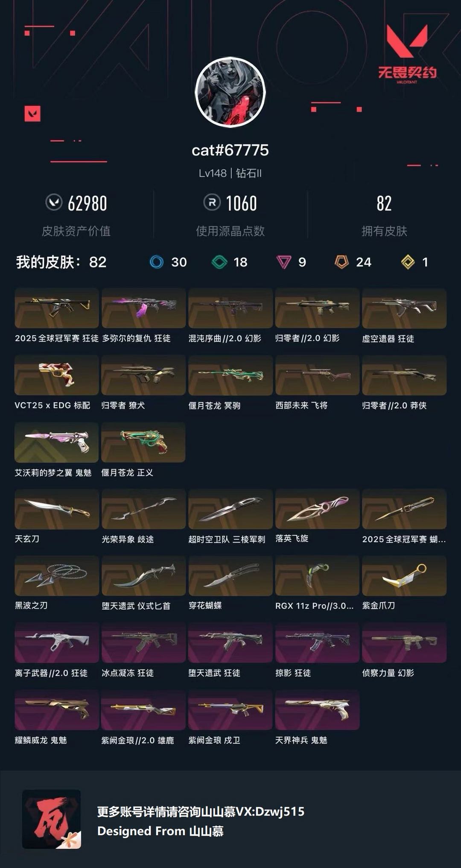Click the green Deluxe tier icon
461x868 pixels.
219,262
